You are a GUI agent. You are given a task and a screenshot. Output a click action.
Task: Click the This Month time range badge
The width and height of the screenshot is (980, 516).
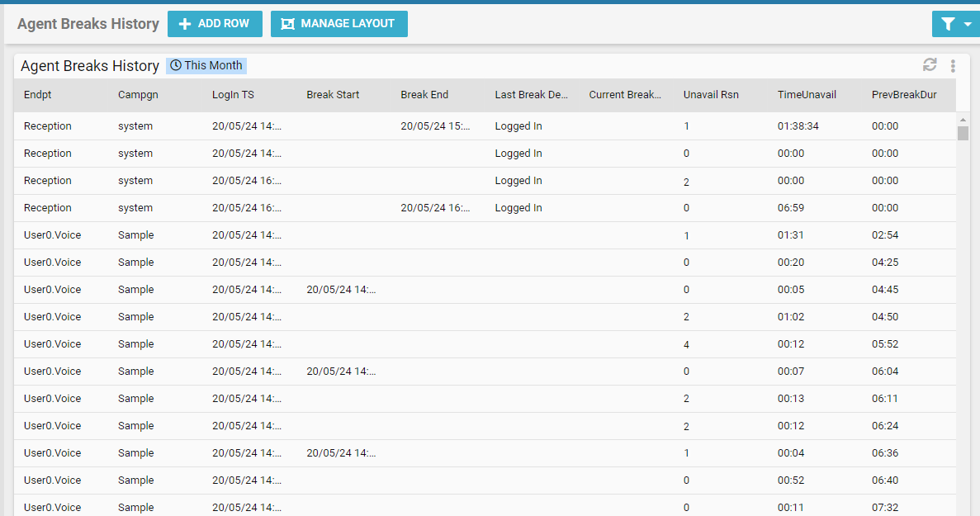point(206,65)
